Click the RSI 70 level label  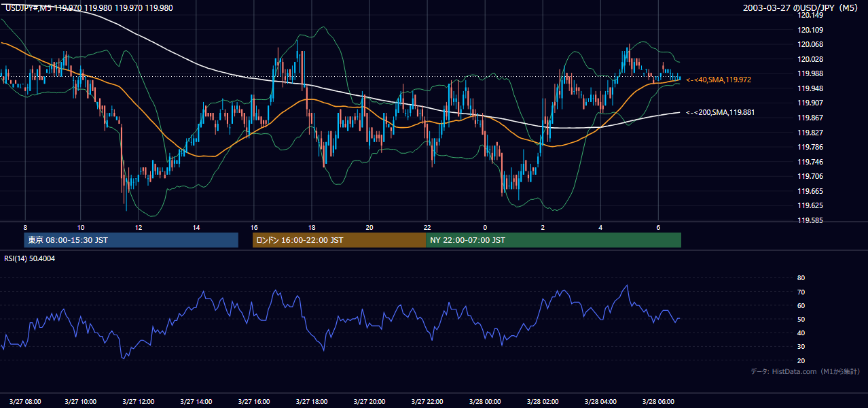click(x=801, y=292)
